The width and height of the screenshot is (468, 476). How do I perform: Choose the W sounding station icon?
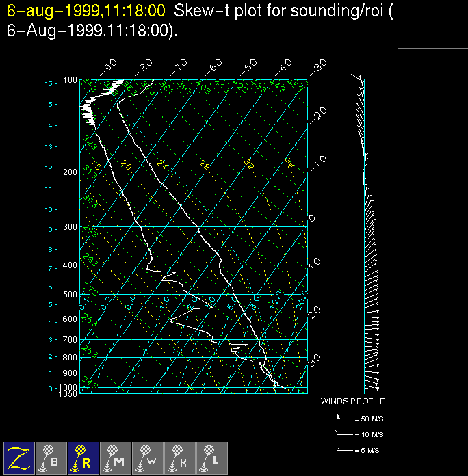click(x=148, y=458)
